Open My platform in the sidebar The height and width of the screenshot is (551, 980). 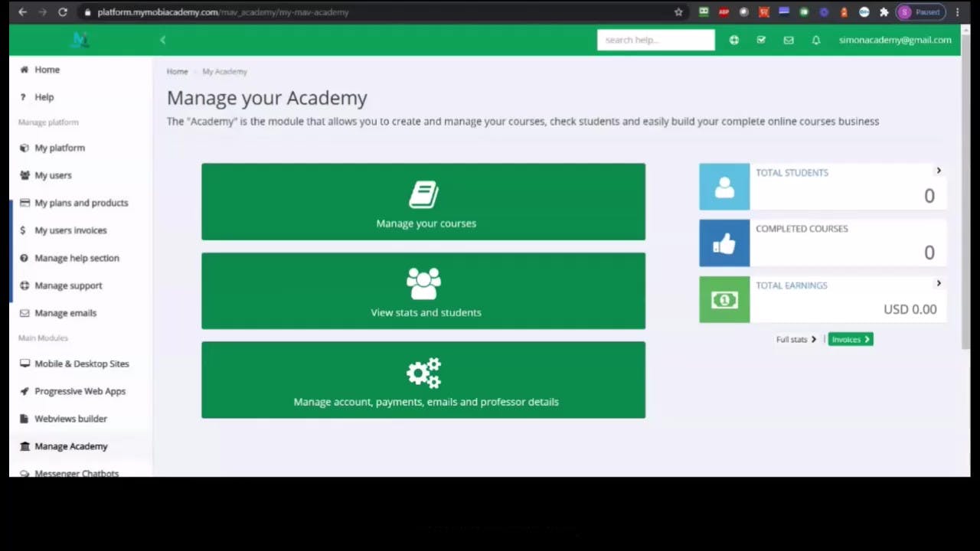[x=60, y=148]
